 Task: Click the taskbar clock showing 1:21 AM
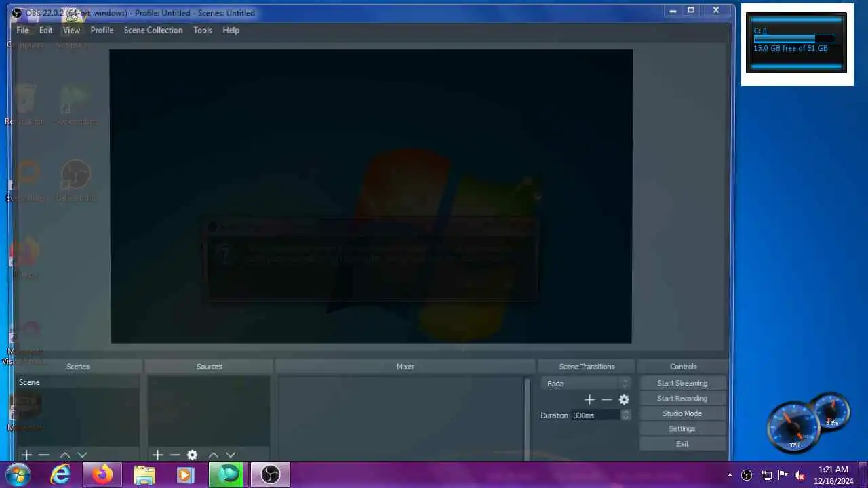[833, 474]
